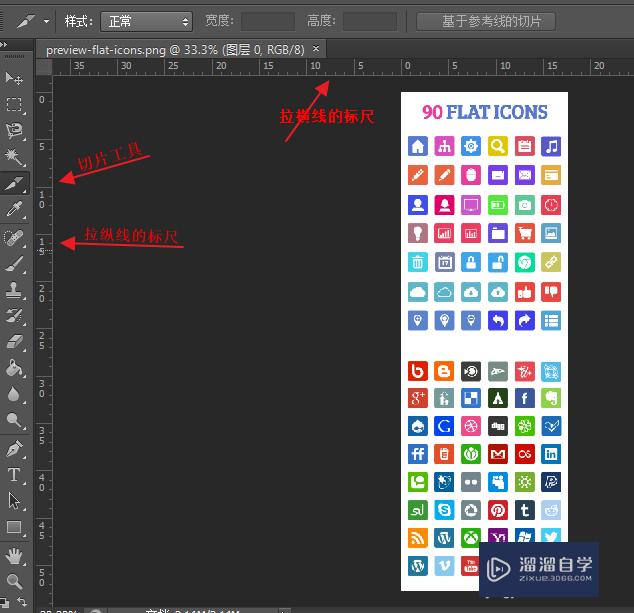Select the Clone Stamp tool
Image resolution: width=634 pixels, height=613 pixels.
click(x=14, y=290)
